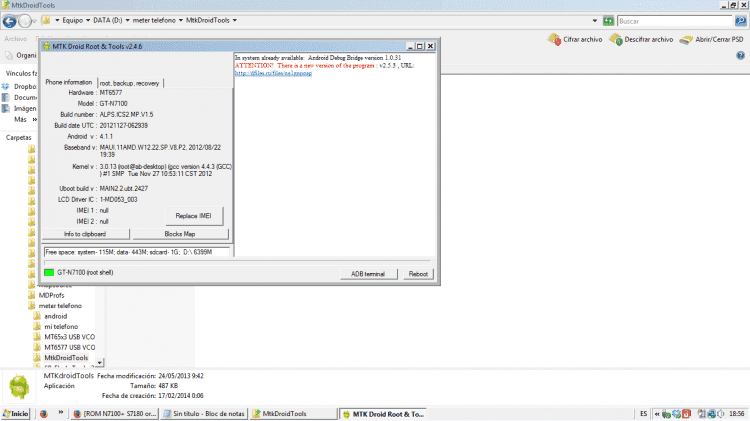The width and height of the screenshot is (750, 421).
Task: Start search with the magnifier icon
Action: point(740,21)
